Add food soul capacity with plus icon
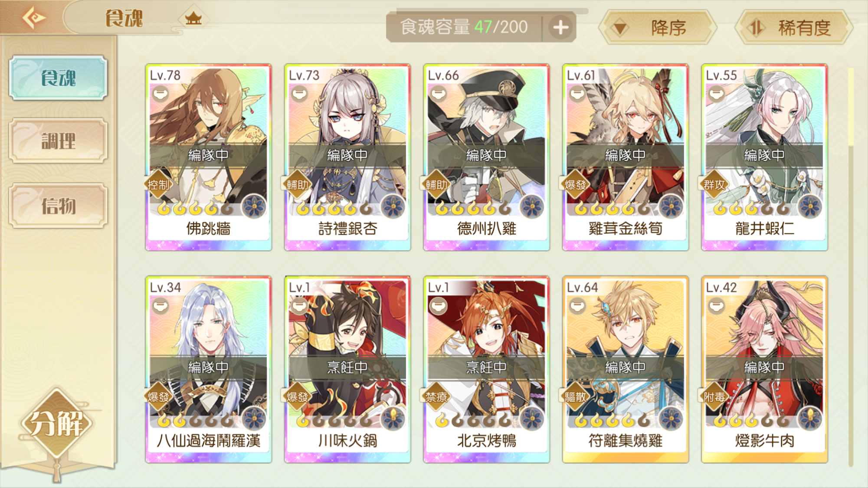The width and height of the screenshot is (868, 488). click(560, 27)
